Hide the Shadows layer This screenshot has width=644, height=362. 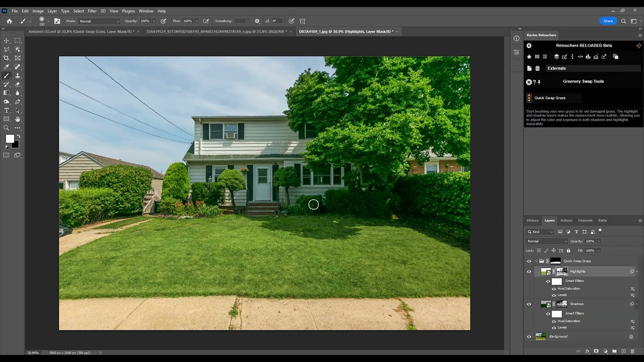529,304
